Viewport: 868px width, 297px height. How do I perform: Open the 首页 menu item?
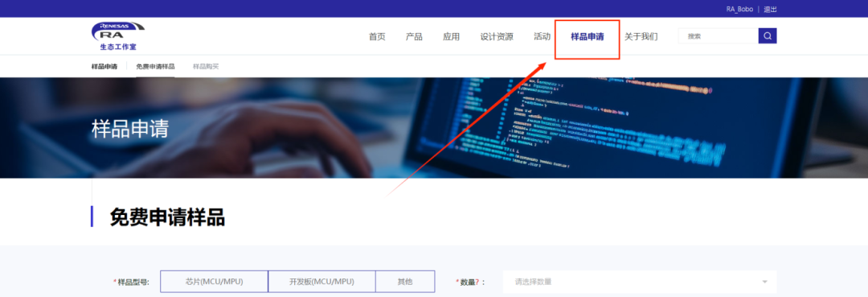[377, 36]
